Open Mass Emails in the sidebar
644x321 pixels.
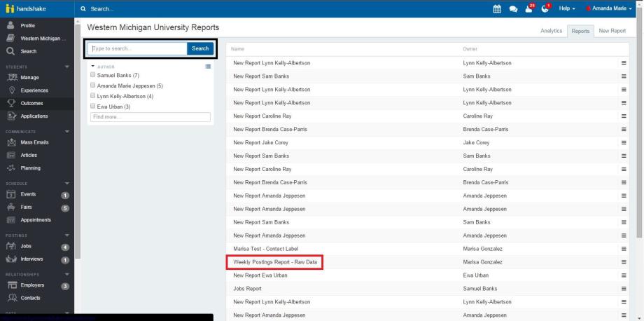34,142
